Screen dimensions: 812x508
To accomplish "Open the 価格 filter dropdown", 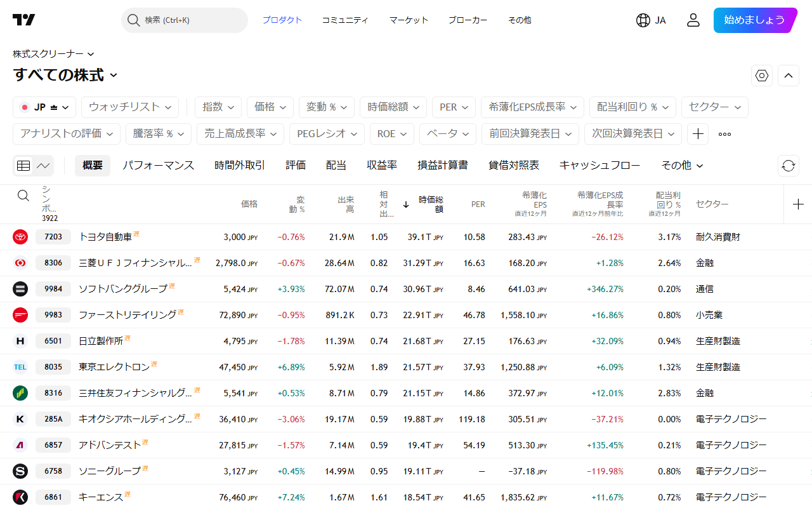I will (270, 107).
